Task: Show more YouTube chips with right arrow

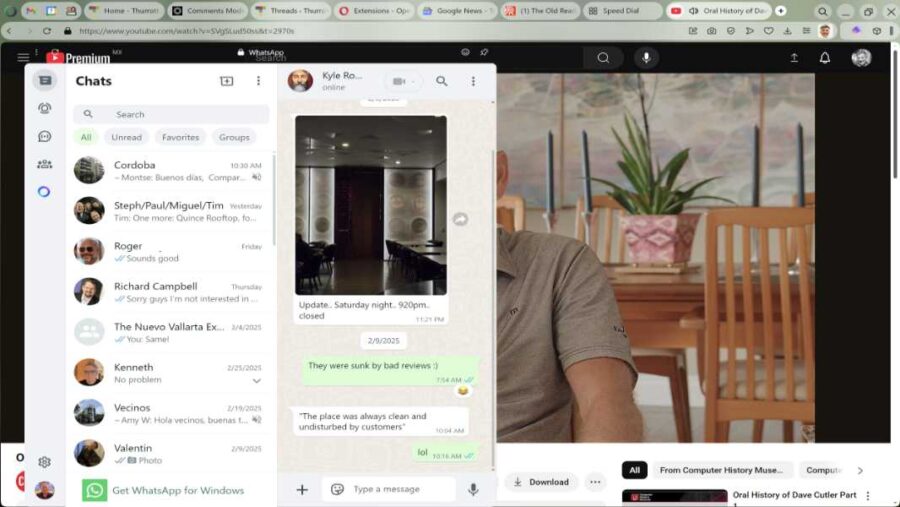Action: (x=860, y=470)
